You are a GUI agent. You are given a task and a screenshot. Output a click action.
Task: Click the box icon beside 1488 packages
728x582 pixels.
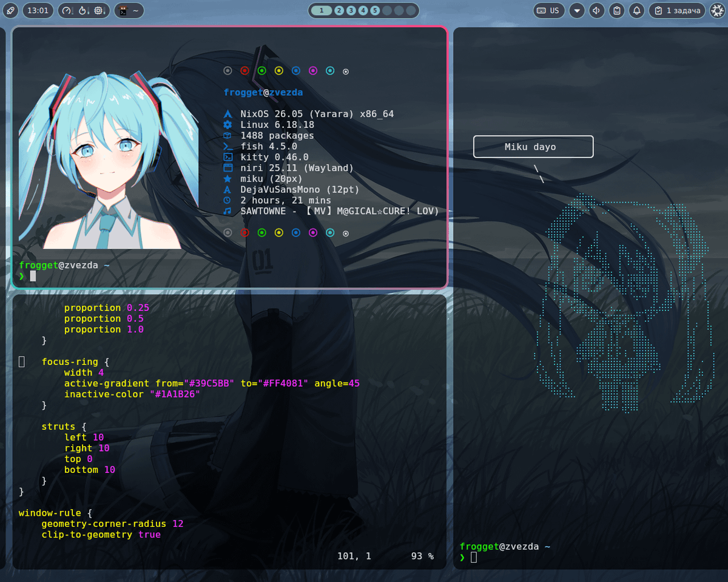(x=228, y=136)
